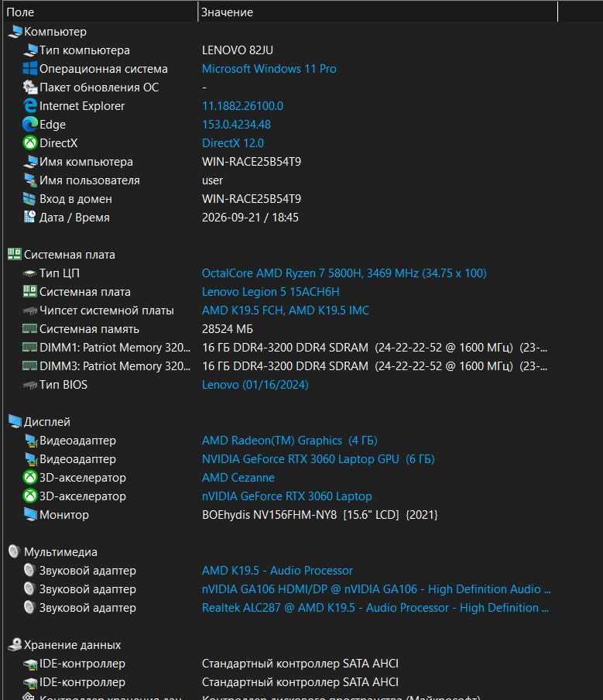Select the BOEhydis NV156FHM-NY8 monitor value

coord(320,515)
